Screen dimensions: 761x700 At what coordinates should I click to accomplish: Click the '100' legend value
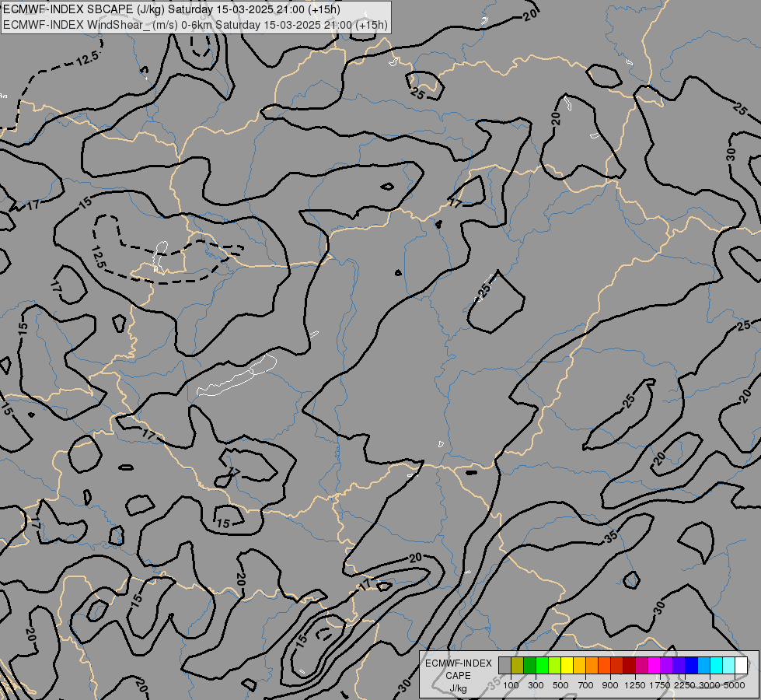coord(511,685)
